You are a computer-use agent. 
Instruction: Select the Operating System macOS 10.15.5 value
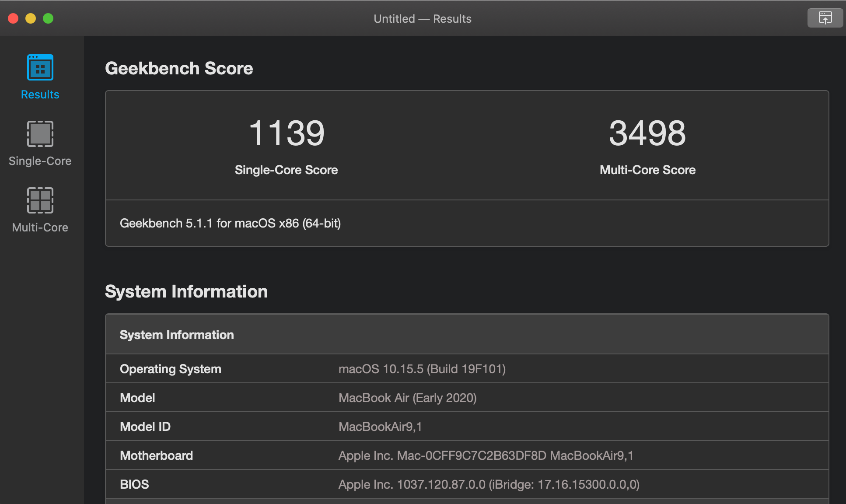(x=422, y=369)
